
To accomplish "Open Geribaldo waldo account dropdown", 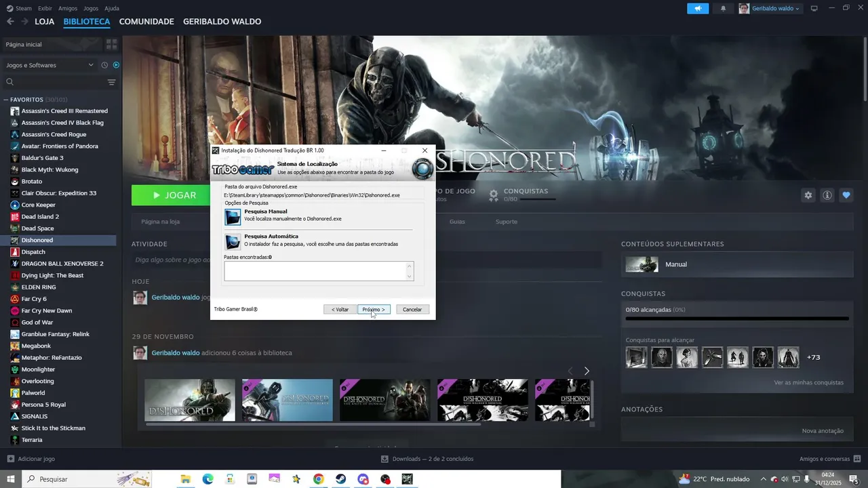I will point(770,8).
